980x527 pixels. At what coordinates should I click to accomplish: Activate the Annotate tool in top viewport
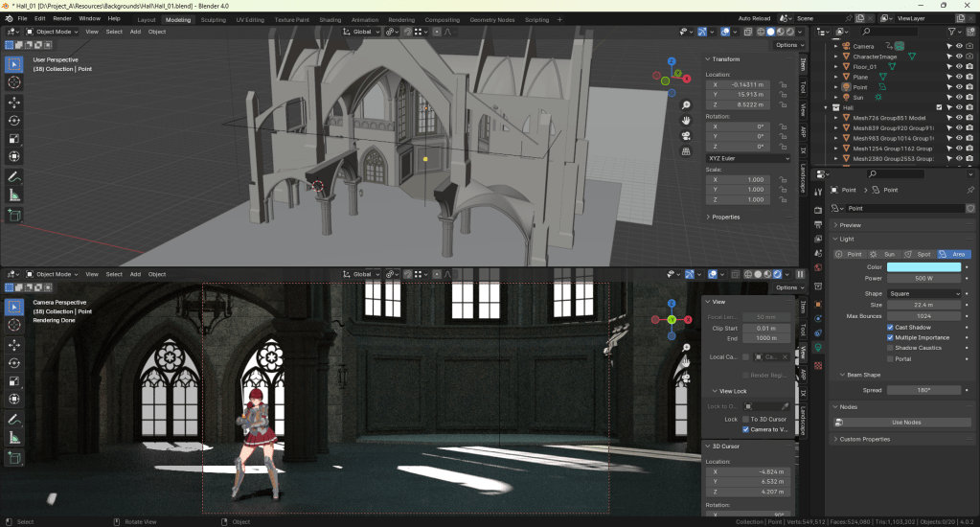pos(14,177)
